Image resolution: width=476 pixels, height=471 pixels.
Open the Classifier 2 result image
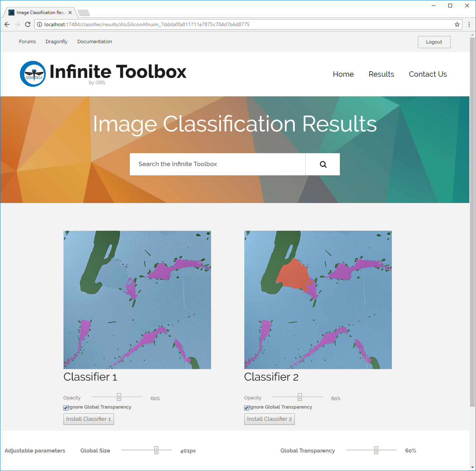(x=318, y=300)
